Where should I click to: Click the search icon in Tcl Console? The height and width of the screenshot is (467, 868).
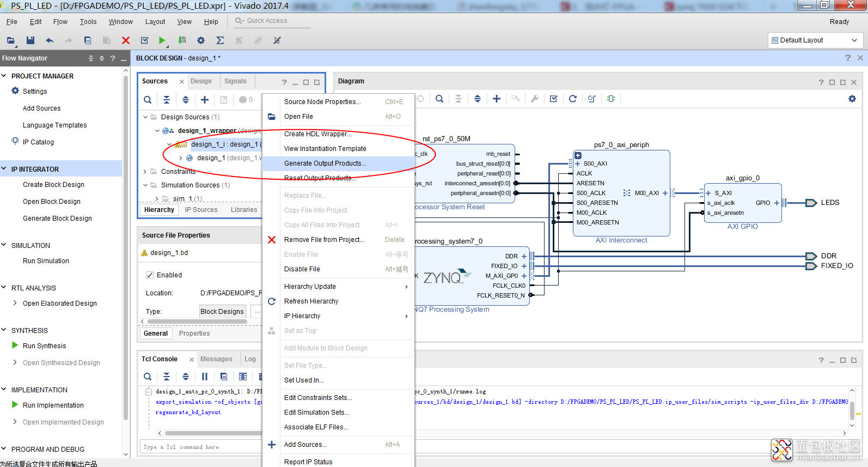[x=148, y=377]
